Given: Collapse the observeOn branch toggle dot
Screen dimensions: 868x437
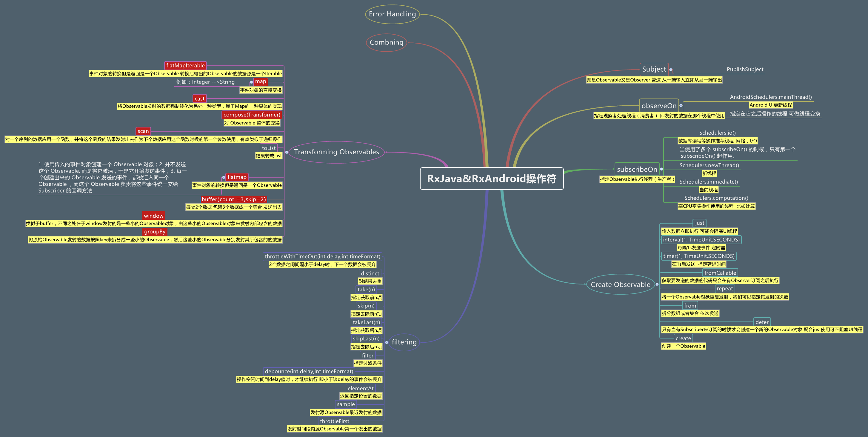Looking at the screenshot, I should pos(681,106).
